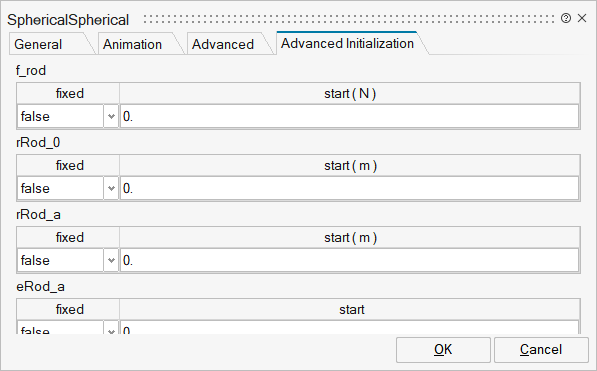The width and height of the screenshot is (597, 371).
Task: Expand the rRod_a fixed dropdown arrow
Action: pos(111,260)
